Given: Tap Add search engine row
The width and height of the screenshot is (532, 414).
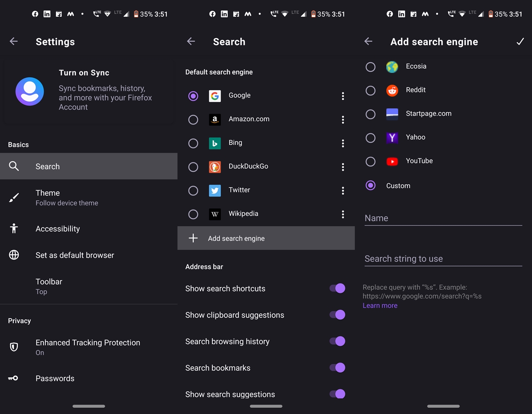Looking at the screenshot, I should [266, 238].
